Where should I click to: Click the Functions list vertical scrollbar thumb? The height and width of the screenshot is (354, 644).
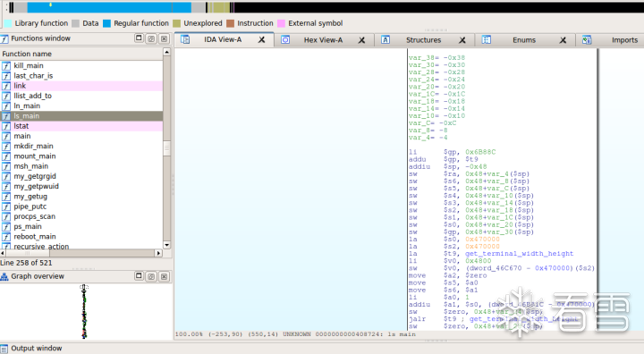tap(166, 148)
